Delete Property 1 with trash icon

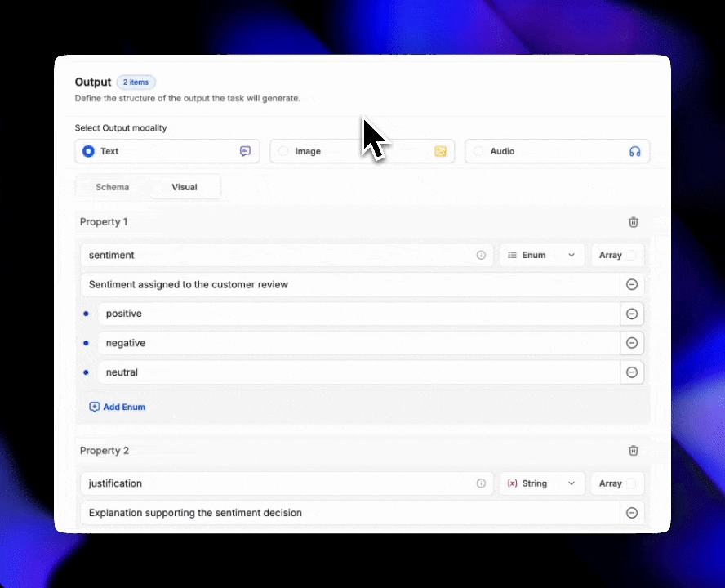[633, 222]
